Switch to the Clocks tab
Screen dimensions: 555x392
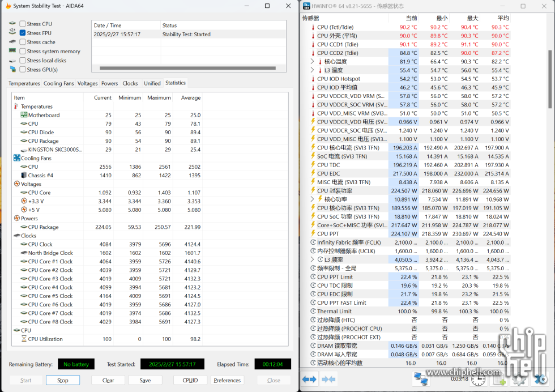(130, 83)
